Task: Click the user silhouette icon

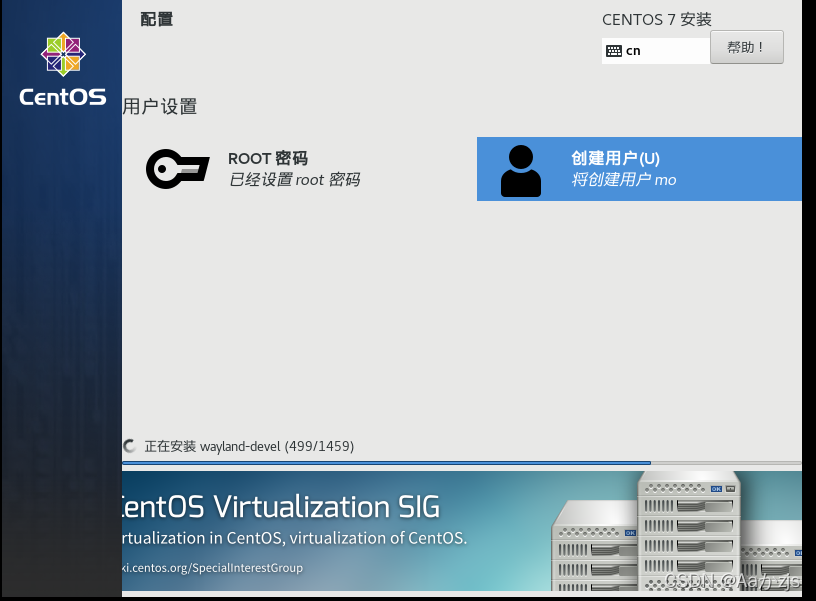Action: coord(520,171)
